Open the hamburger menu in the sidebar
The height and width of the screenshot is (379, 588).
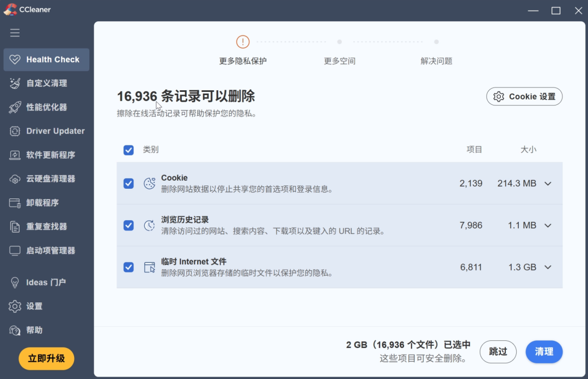pyautogui.click(x=15, y=33)
